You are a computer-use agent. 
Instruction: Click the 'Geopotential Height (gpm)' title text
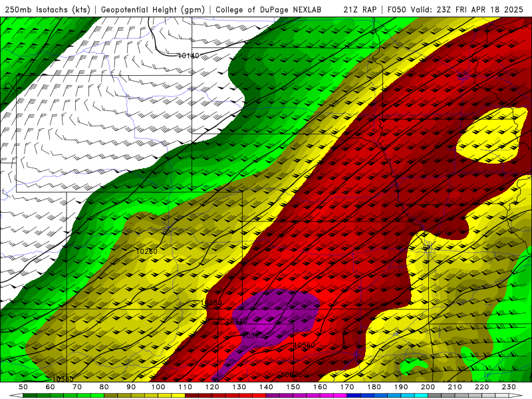tap(153, 9)
